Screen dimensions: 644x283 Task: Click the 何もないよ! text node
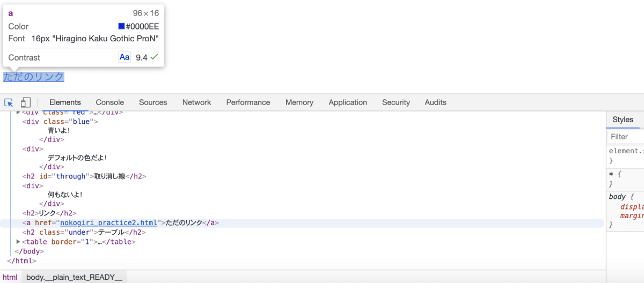(x=65, y=195)
